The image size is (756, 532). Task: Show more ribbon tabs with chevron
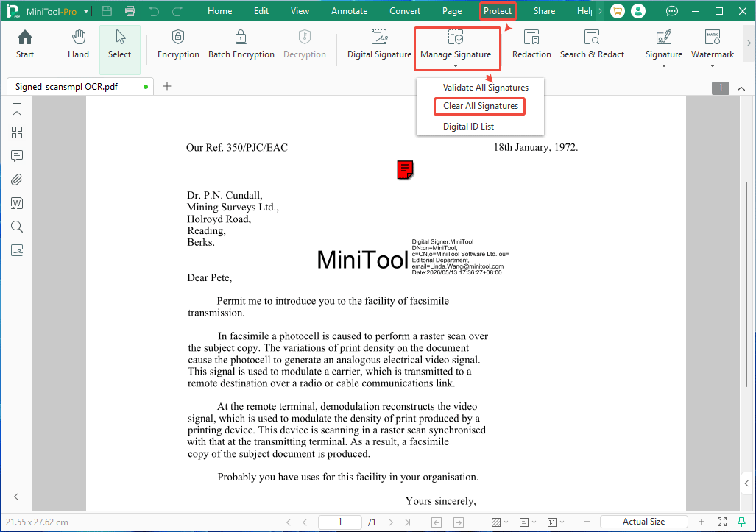[x=600, y=11]
